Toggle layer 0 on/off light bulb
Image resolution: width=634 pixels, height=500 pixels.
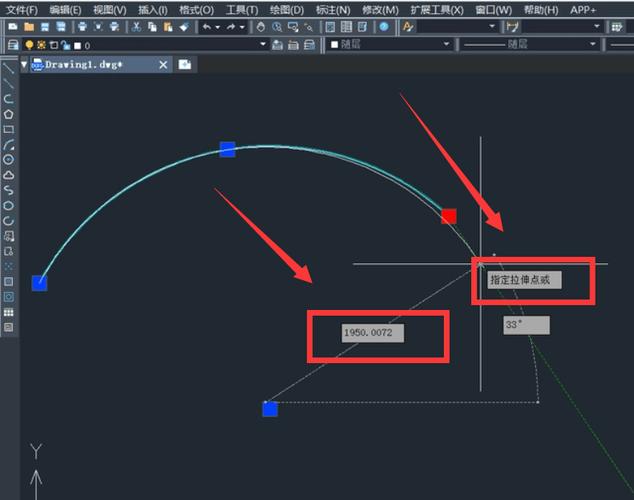tap(29, 45)
